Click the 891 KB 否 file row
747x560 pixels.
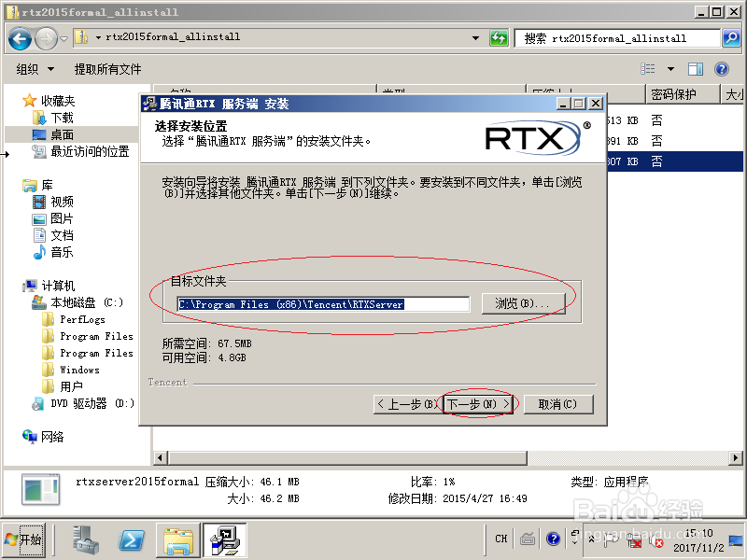(x=674, y=141)
